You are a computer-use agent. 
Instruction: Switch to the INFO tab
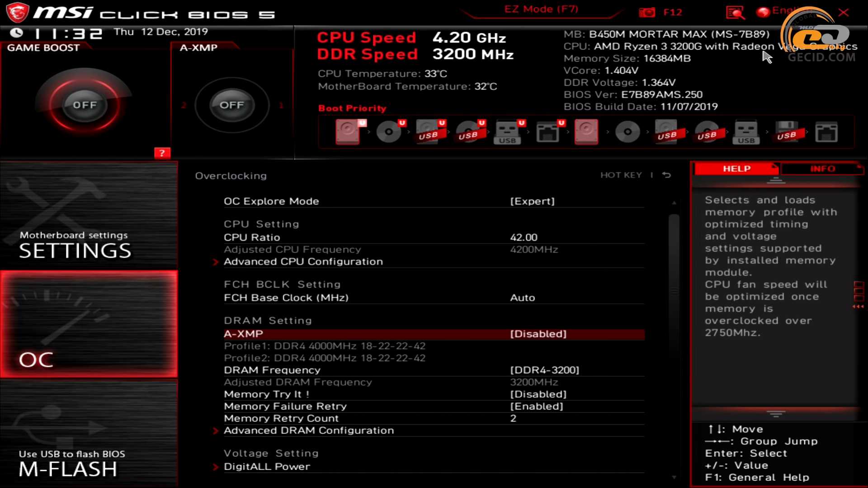pyautogui.click(x=822, y=169)
